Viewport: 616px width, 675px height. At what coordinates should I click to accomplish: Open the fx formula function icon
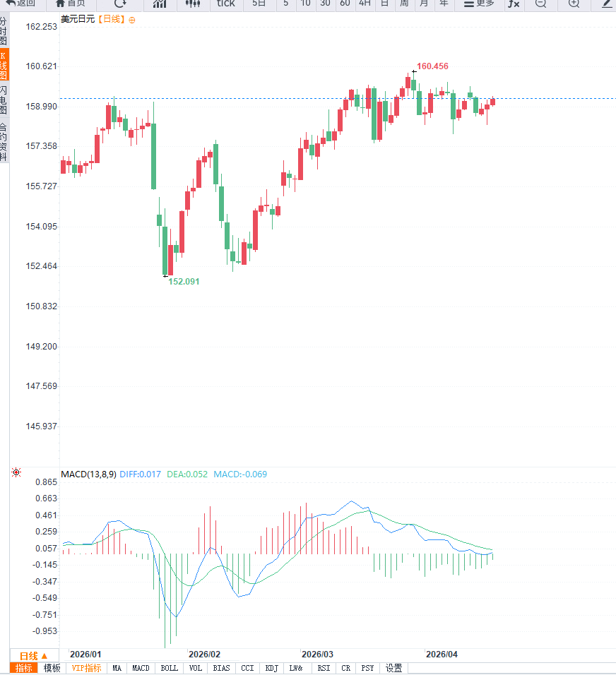514,4
